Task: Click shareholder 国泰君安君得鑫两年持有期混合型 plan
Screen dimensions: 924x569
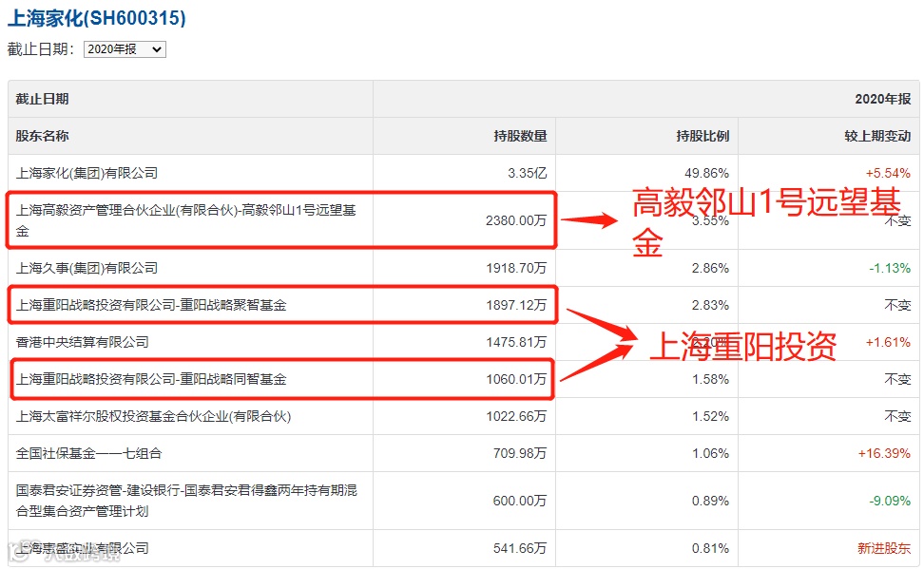Action: [186, 501]
